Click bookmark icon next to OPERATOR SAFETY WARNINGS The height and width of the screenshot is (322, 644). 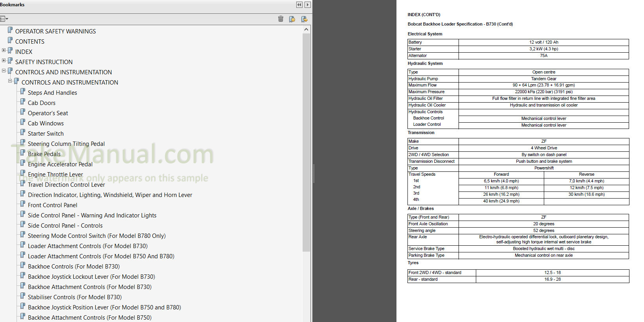click(x=10, y=30)
